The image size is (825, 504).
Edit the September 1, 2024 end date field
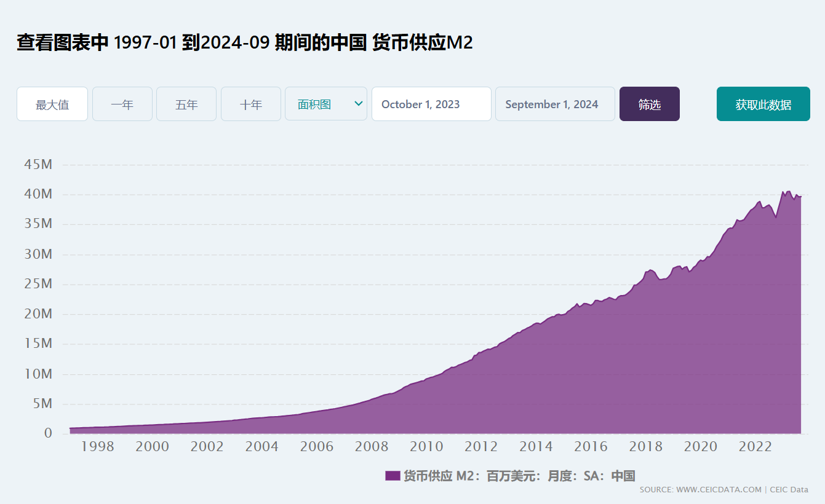click(555, 104)
